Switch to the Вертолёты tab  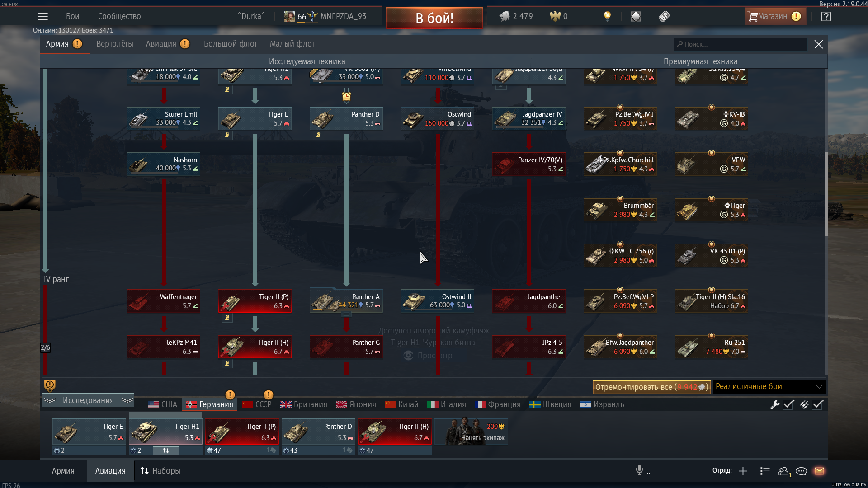pos(115,44)
